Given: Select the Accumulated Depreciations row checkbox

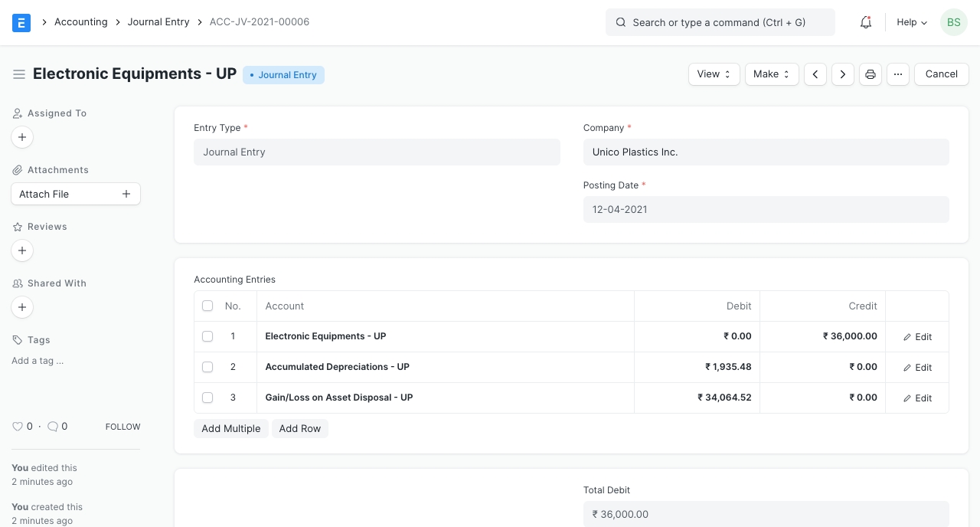Looking at the screenshot, I should tap(207, 367).
